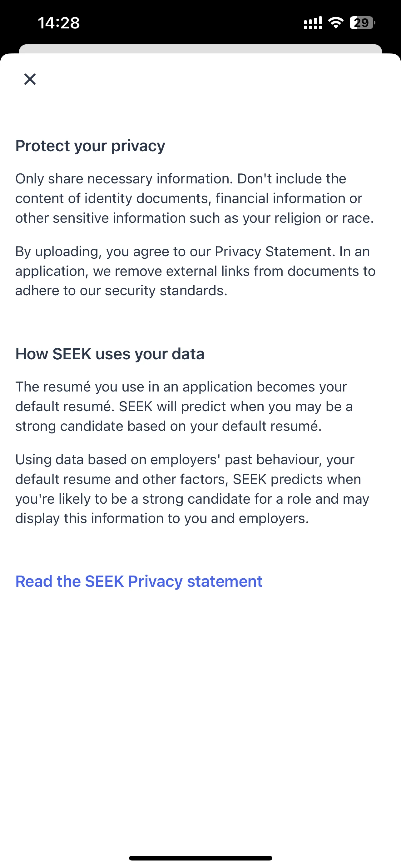Tap the text content of identity documents

coord(113,198)
